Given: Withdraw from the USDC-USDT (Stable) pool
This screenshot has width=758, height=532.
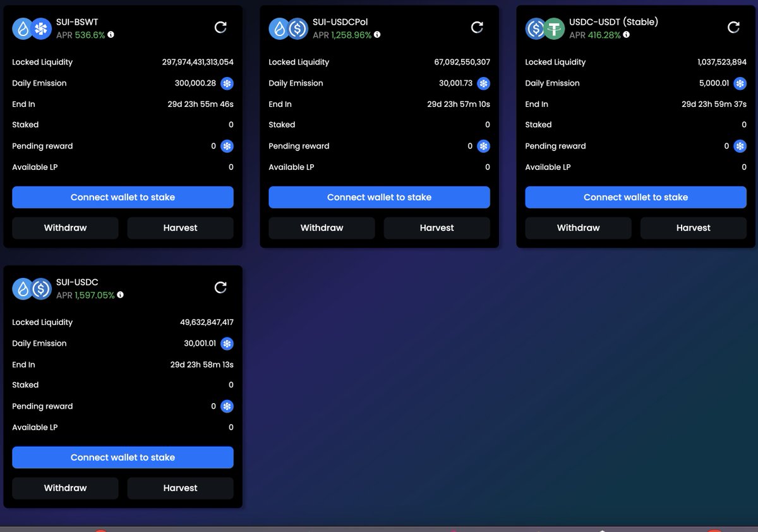Looking at the screenshot, I should pyautogui.click(x=578, y=228).
